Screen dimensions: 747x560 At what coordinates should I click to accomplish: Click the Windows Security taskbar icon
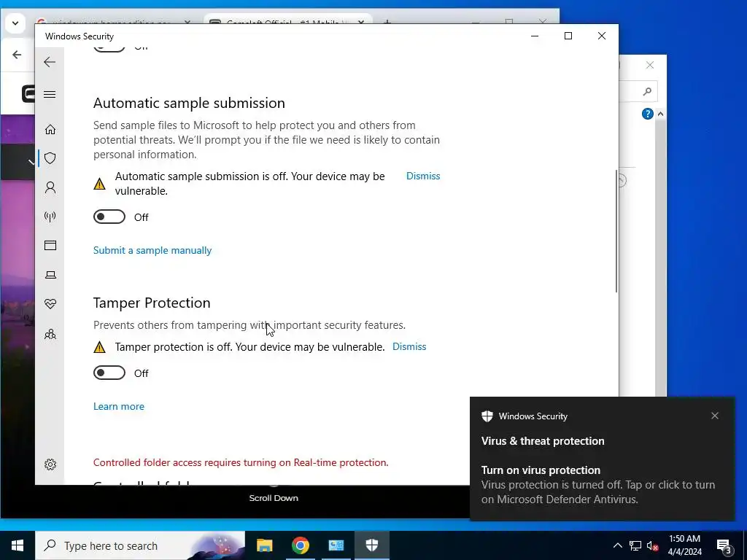click(x=372, y=545)
